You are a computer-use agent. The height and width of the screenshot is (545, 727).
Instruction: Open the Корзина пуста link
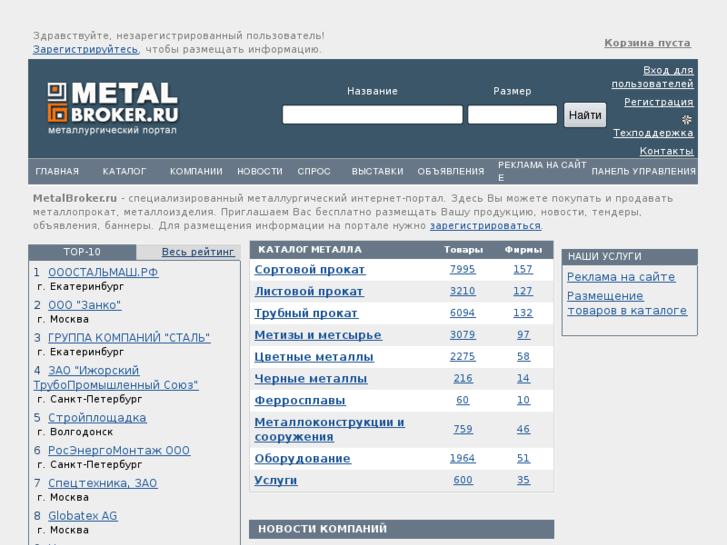point(647,43)
